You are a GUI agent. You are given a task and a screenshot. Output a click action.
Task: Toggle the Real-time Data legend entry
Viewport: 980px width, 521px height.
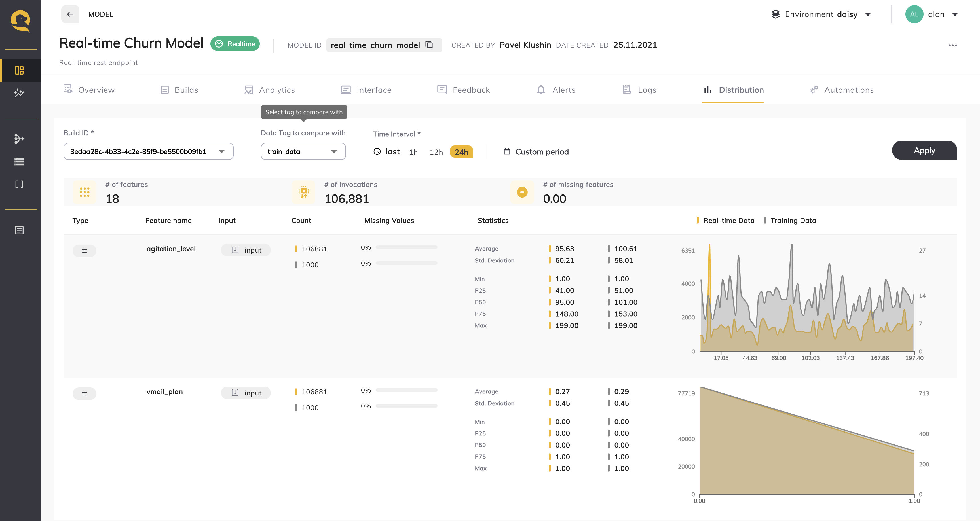(x=725, y=221)
